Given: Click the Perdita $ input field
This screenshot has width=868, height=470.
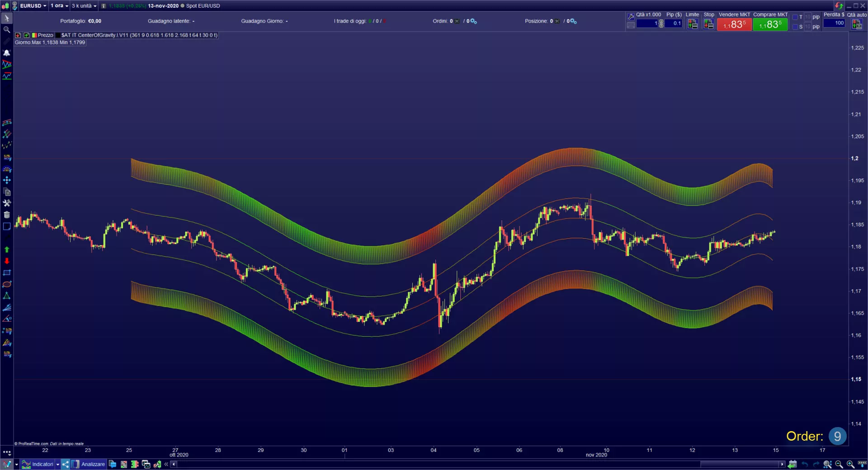Looking at the screenshot, I should pos(834,23).
